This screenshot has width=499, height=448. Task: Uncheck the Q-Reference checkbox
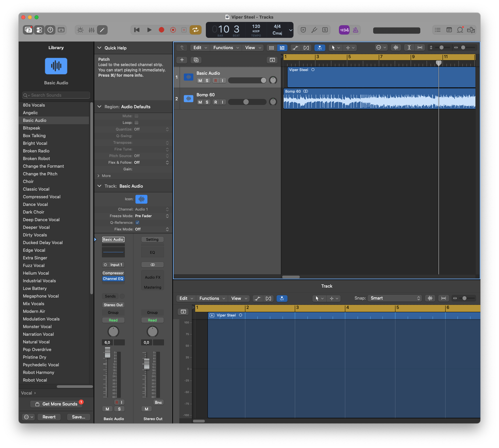pos(137,223)
